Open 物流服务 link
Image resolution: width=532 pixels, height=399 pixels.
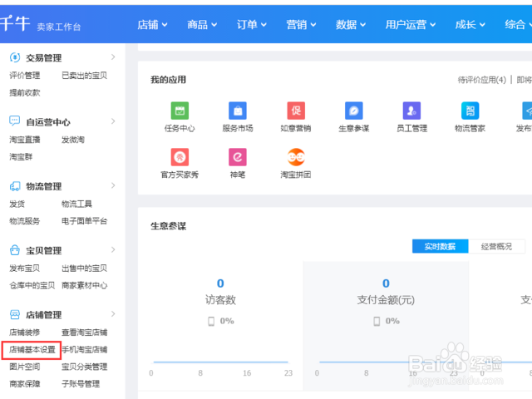[24, 221]
